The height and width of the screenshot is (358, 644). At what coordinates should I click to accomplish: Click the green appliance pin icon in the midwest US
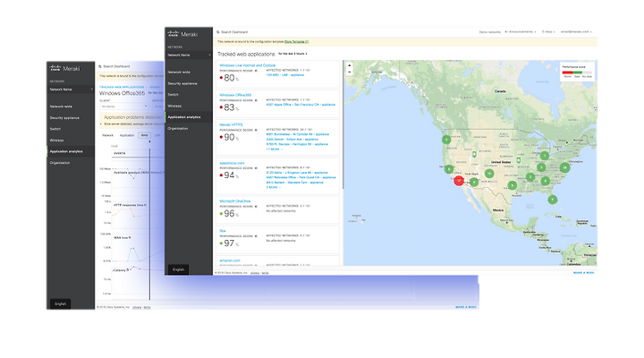coord(518,160)
